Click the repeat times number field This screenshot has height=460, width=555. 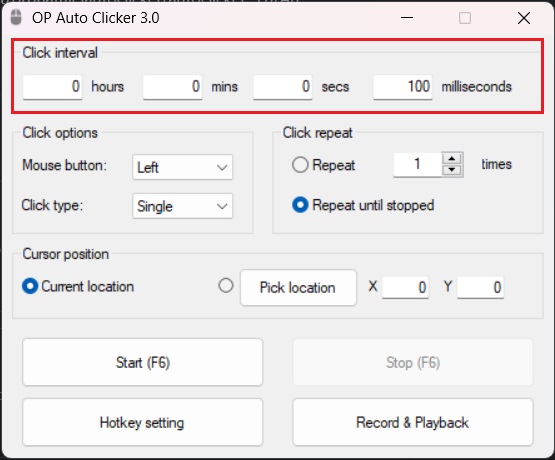[417, 165]
